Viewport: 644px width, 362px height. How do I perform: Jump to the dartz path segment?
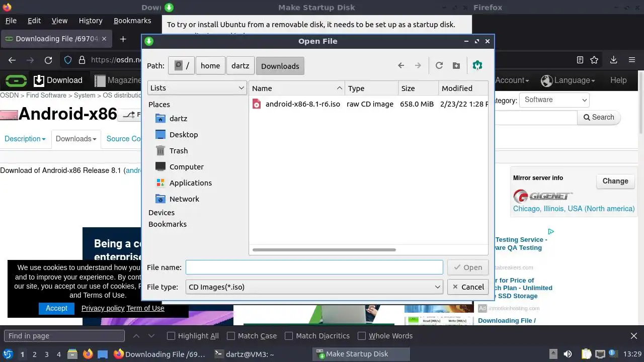click(x=240, y=66)
